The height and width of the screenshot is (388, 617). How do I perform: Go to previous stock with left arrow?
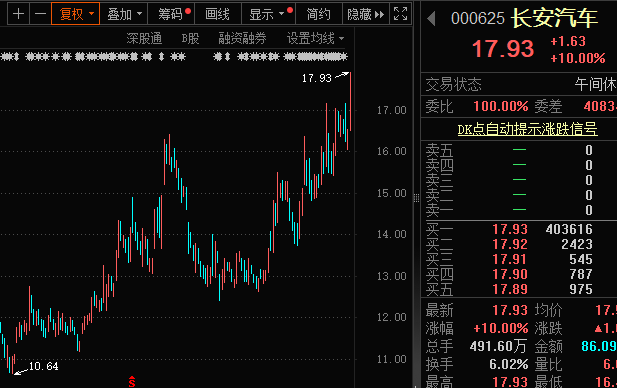coord(432,18)
